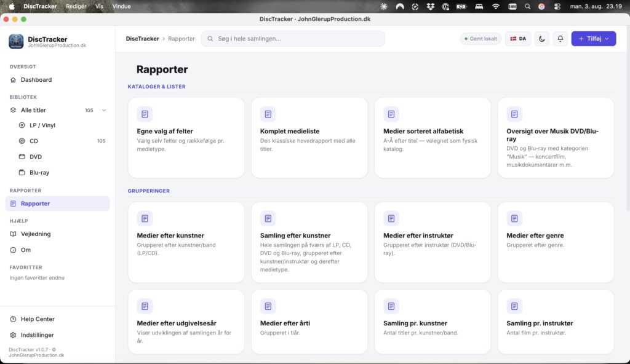Click the DiscTracker breadcrumb link
The image size is (630, 364).
coord(142,39)
